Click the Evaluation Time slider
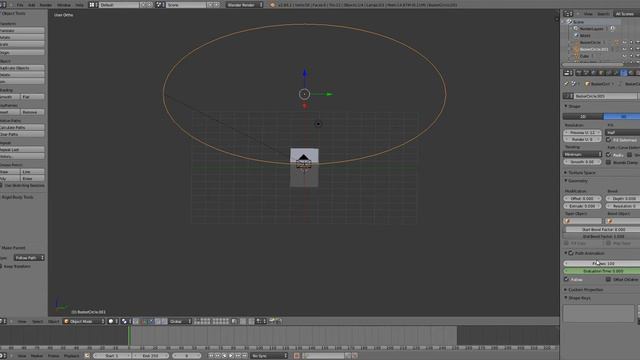The width and height of the screenshot is (640, 360). [602, 271]
